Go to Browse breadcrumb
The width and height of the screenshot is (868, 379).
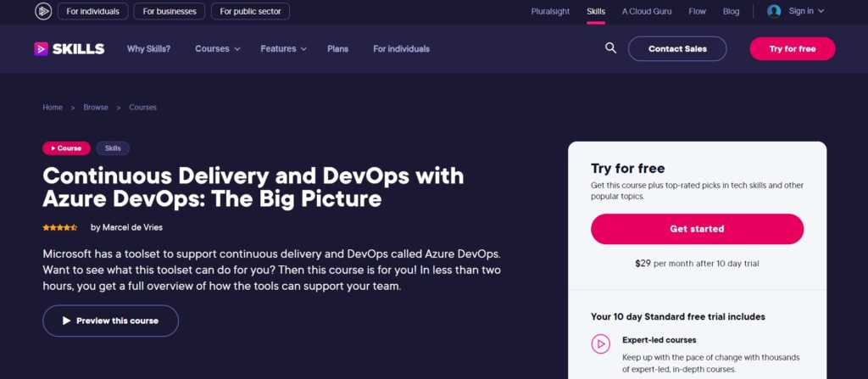pos(96,108)
